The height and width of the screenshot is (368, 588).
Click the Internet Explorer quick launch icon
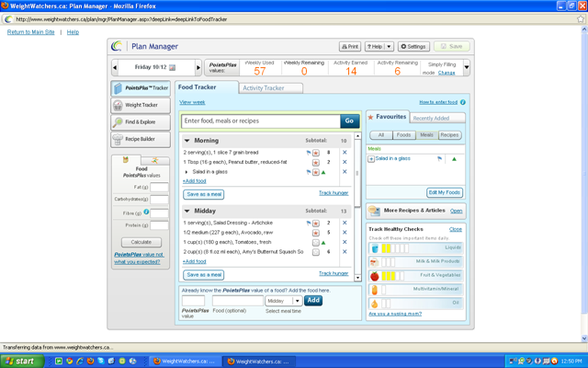pos(80,362)
